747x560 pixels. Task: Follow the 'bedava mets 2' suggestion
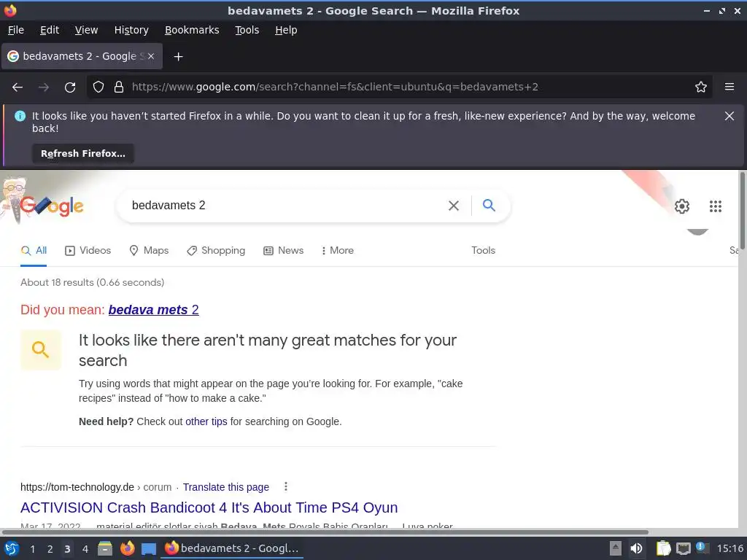[x=153, y=309]
